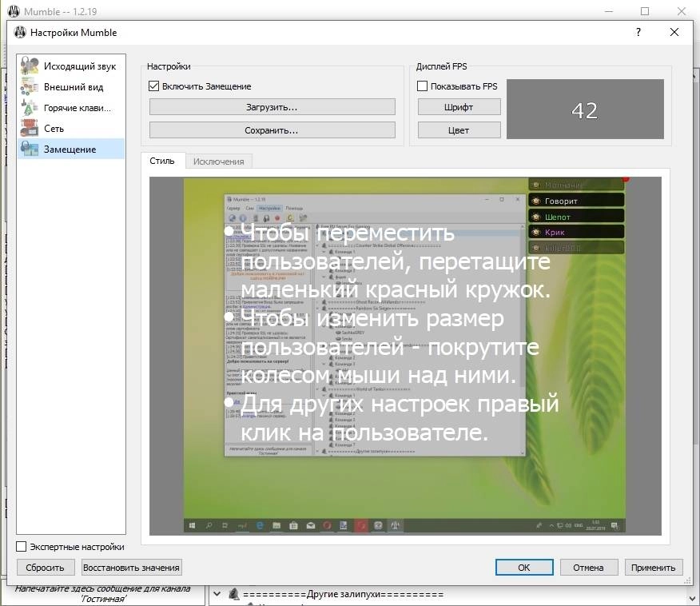Image resolution: width=700 pixels, height=606 pixels.
Task: Select the Замещение overlay section
Action: (x=71, y=150)
